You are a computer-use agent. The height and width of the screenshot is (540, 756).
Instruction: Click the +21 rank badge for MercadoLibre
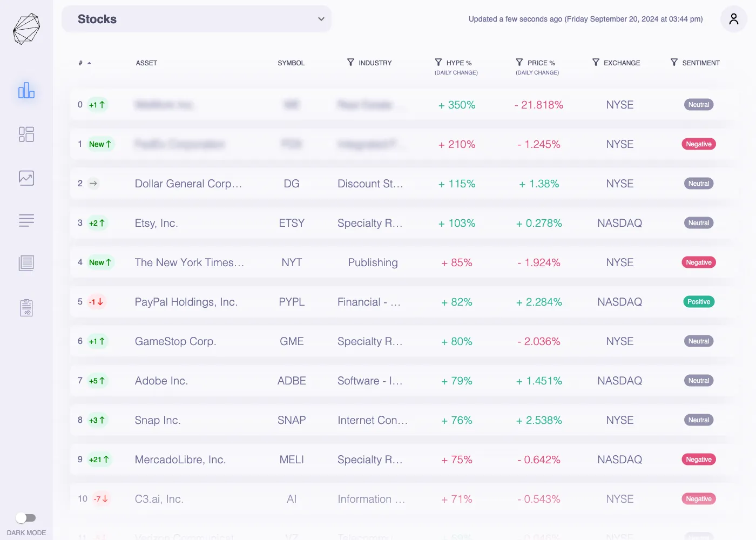tap(99, 460)
